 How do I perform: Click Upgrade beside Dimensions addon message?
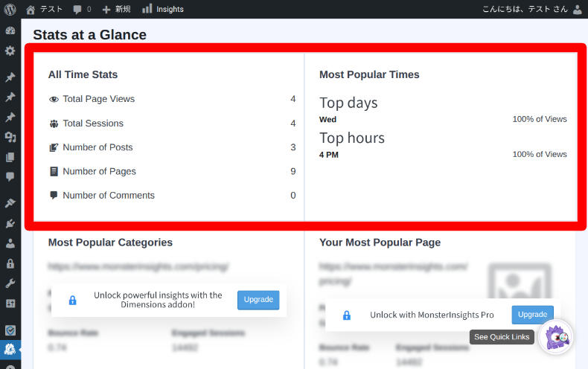pos(258,300)
